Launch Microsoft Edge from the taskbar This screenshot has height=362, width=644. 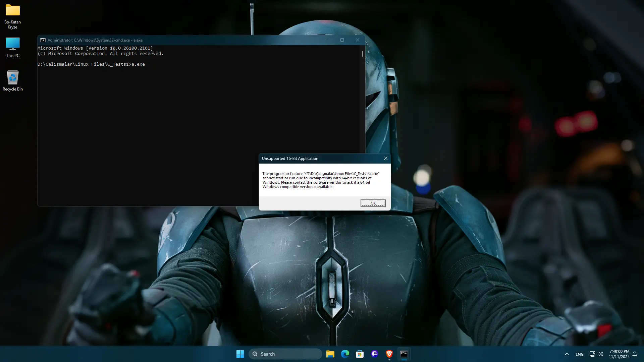tap(345, 354)
